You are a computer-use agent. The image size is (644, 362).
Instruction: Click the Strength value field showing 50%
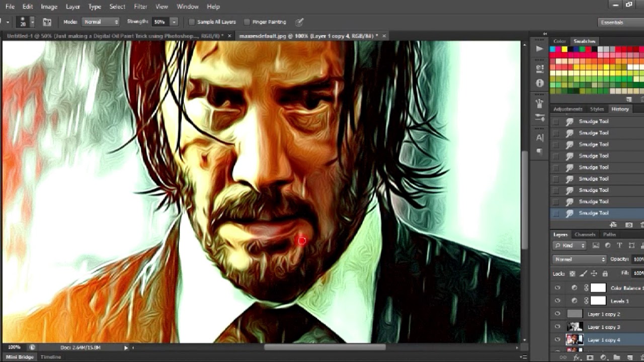160,22
